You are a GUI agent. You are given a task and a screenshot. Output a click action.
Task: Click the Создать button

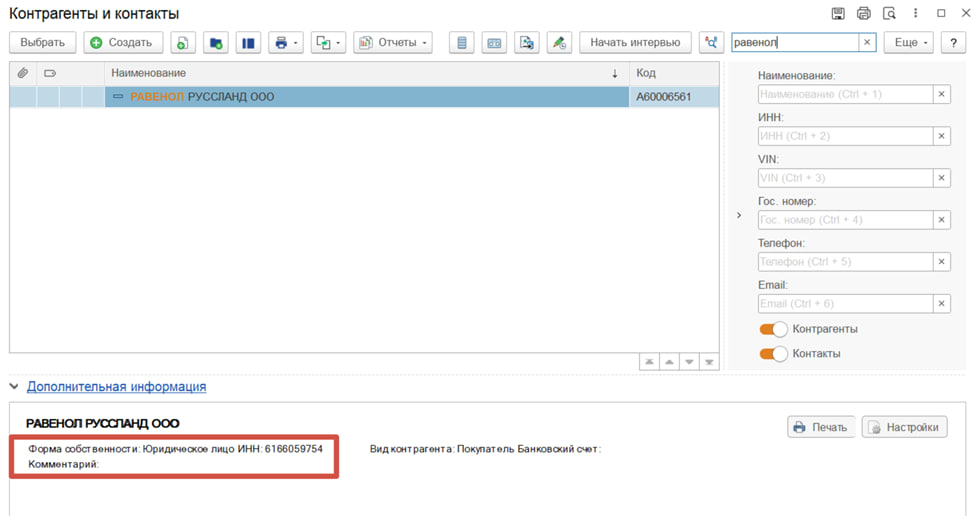(x=123, y=43)
